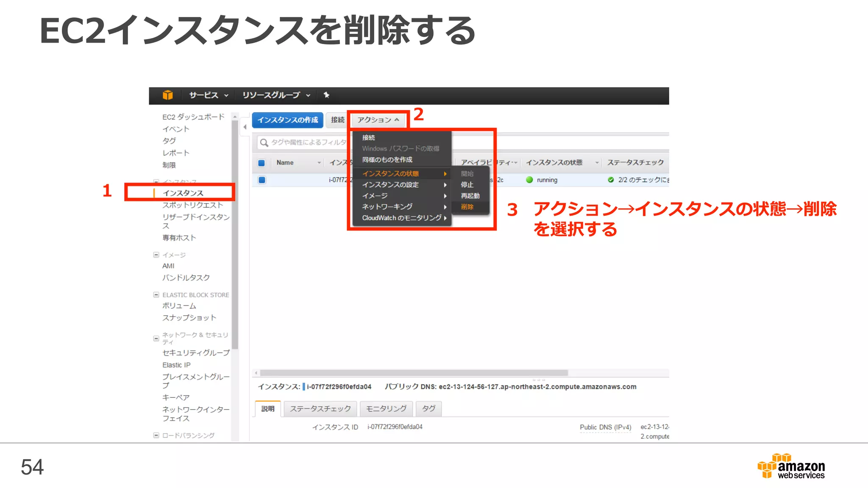This screenshot has width=868, height=488.
Task: Select インスタンス in sidebar
Action: (x=183, y=193)
